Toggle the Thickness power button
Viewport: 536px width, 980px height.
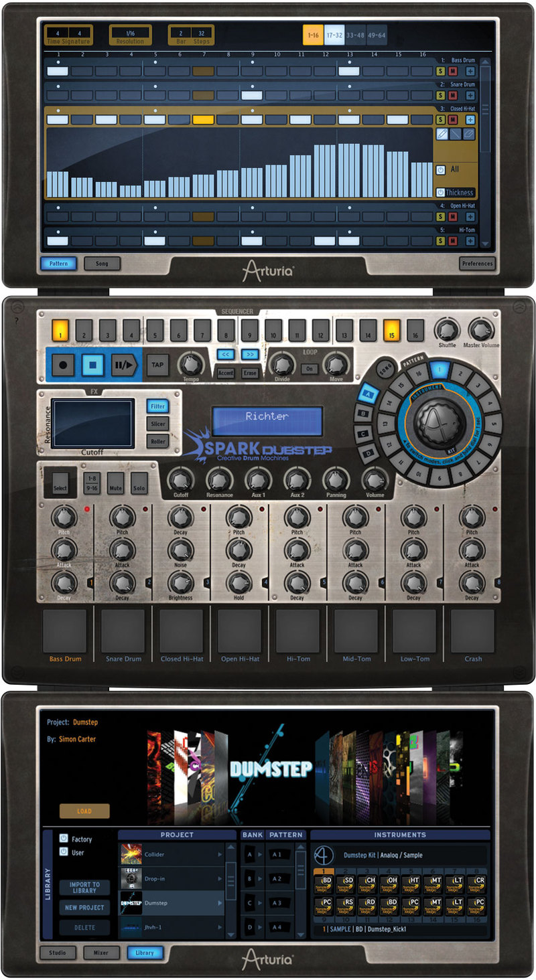(x=441, y=192)
